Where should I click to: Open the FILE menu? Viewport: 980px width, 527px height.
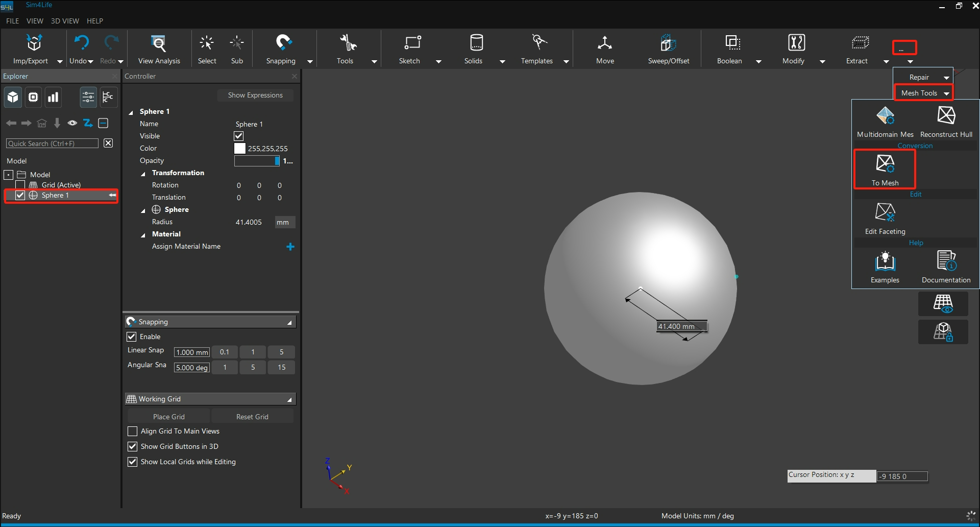tap(12, 21)
